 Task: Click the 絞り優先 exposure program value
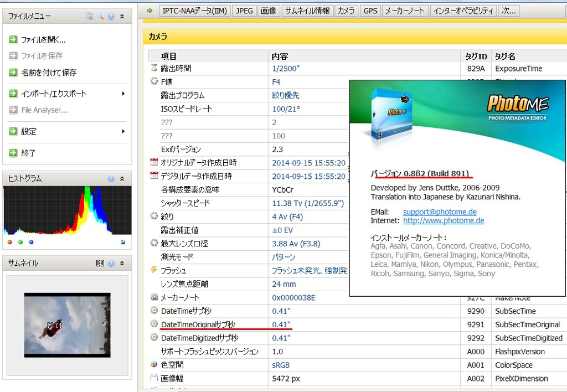[285, 95]
